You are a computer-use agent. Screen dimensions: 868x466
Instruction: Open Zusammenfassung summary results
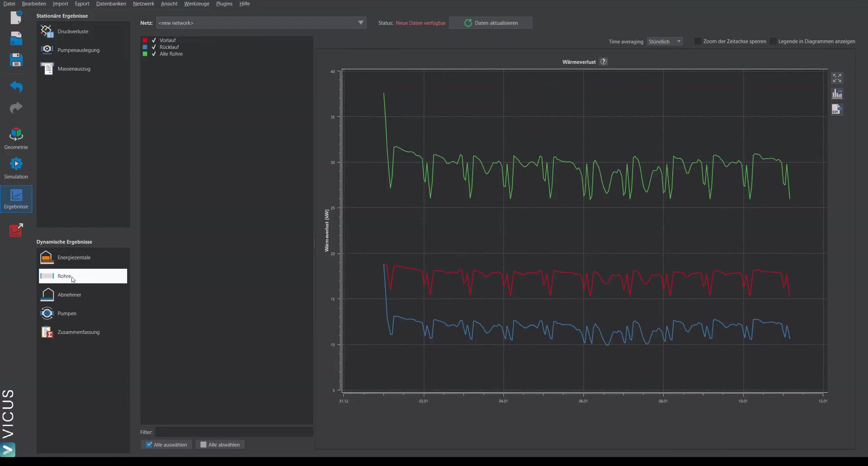point(83,332)
